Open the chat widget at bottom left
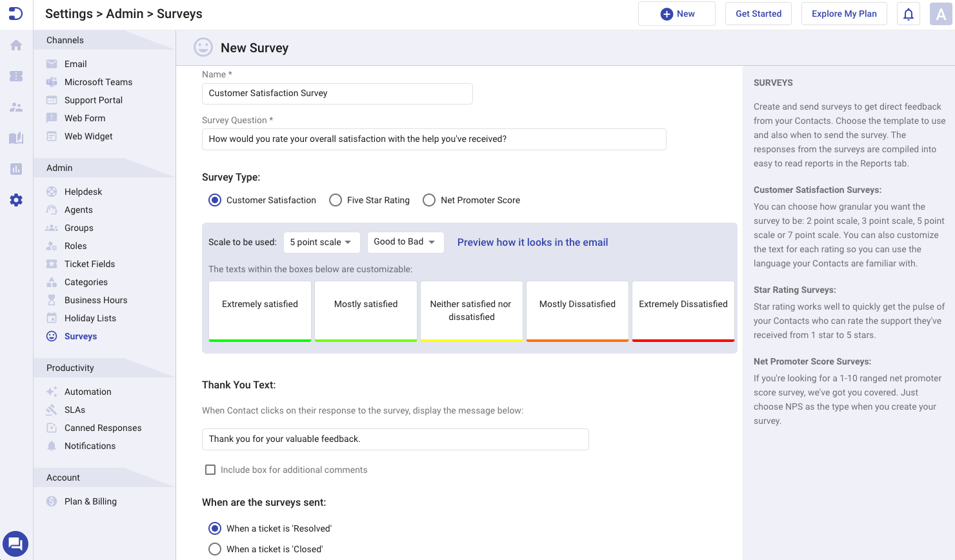 click(x=15, y=544)
